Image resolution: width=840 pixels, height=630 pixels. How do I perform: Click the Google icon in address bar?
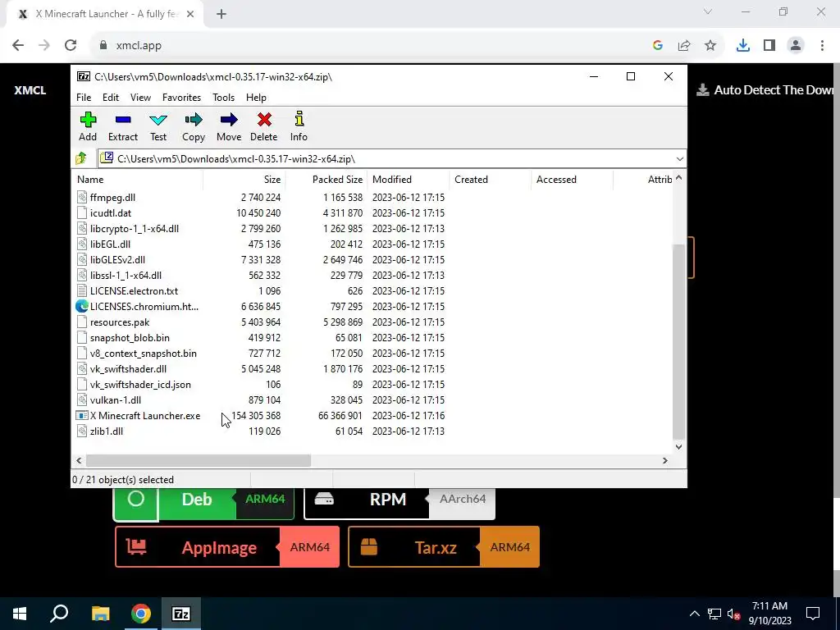[x=658, y=46]
